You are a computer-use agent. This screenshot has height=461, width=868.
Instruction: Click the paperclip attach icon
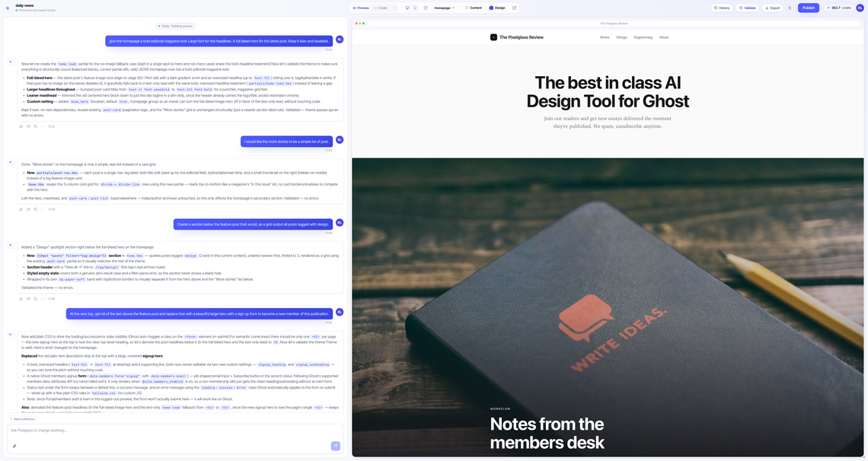pos(14,446)
